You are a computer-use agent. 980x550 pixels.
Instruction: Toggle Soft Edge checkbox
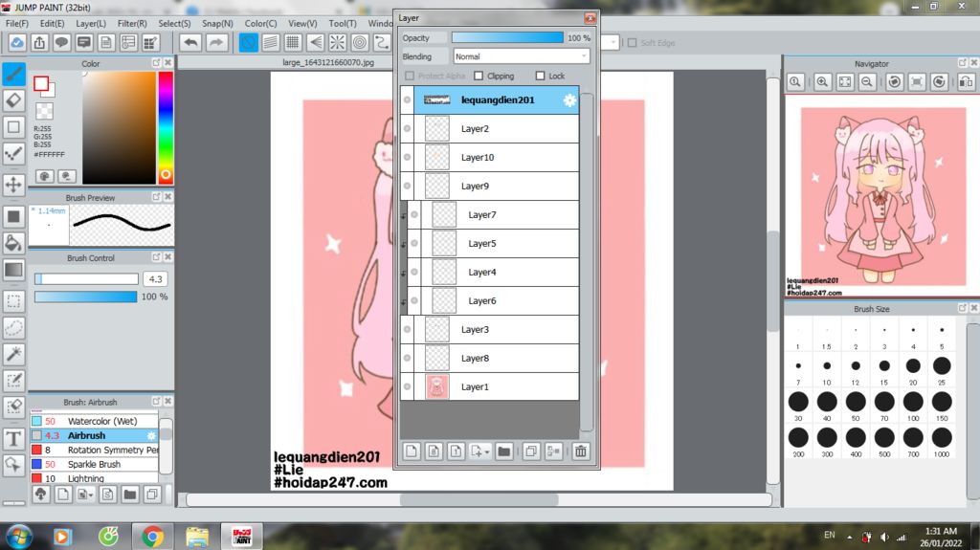point(632,42)
